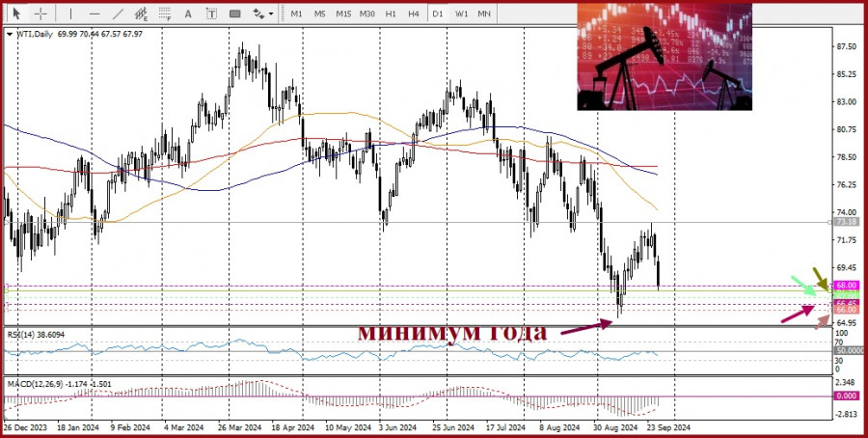Activate the crosshair tool

[41, 14]
